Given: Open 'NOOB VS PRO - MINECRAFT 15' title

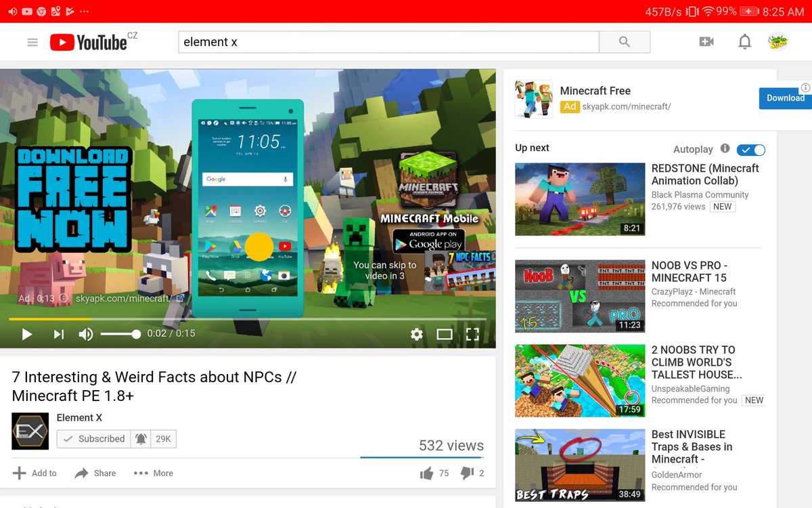Looking at the screenshot, I should click(689, 272).
